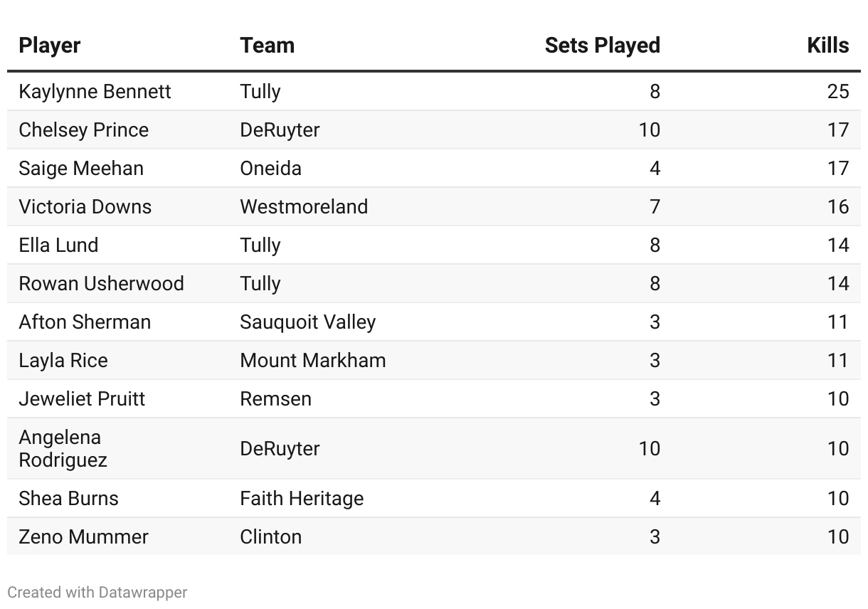Click the Westmoreland team cell
Viewport: 868px width, 609px height.
click(x=304, y=207)
